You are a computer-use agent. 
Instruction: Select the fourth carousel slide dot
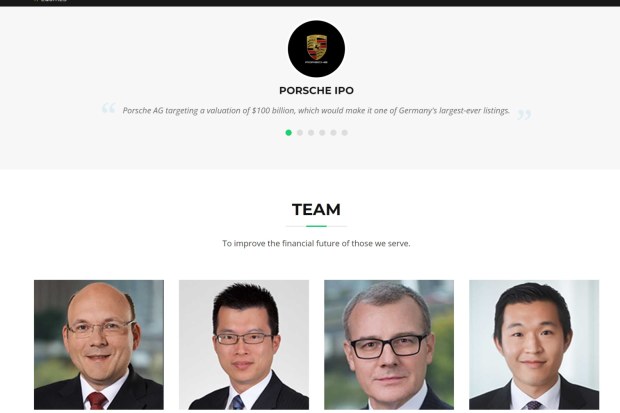322,133
